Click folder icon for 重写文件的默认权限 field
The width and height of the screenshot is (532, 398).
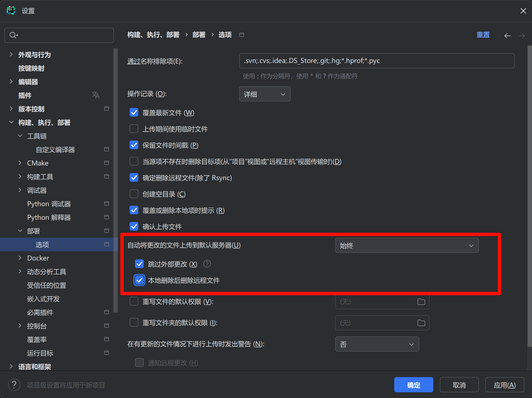421,302
